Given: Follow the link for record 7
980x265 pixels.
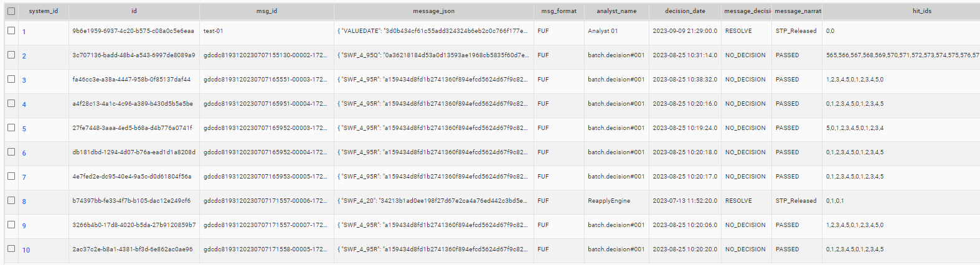Looking at the screenshot, I should click(x=24, y=177).
